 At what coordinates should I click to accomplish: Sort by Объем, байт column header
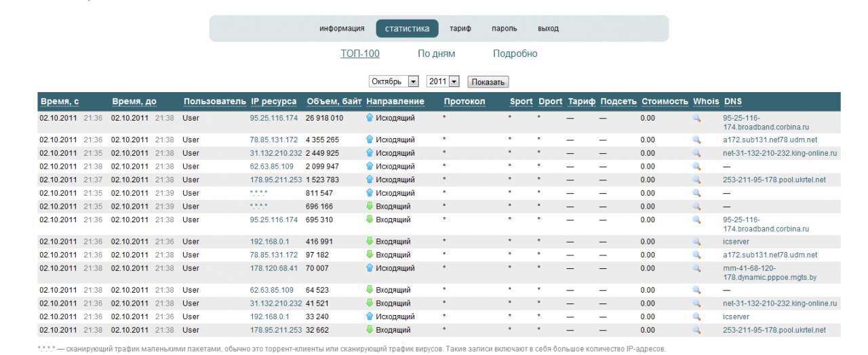(x=334, y=102)
